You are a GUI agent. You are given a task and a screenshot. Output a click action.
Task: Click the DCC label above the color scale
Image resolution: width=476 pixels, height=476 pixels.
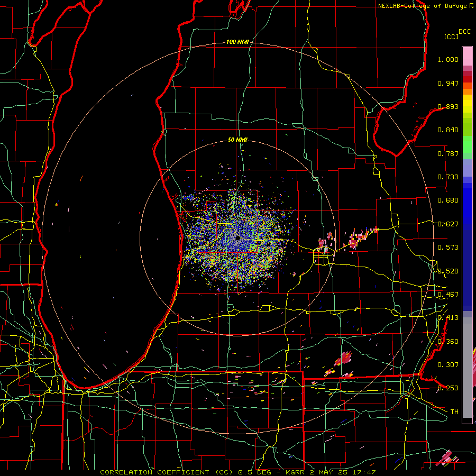pyautogui.click(x=464, y=32)
